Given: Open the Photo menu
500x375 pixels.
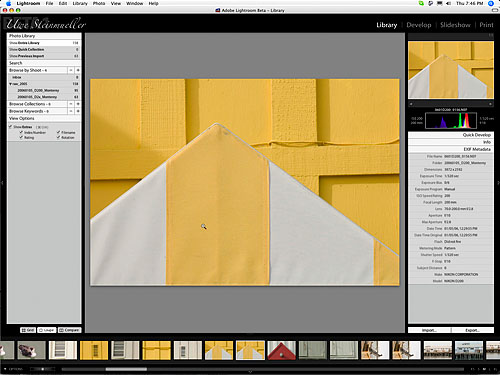Looking at the screenshot, I should 99,3.
